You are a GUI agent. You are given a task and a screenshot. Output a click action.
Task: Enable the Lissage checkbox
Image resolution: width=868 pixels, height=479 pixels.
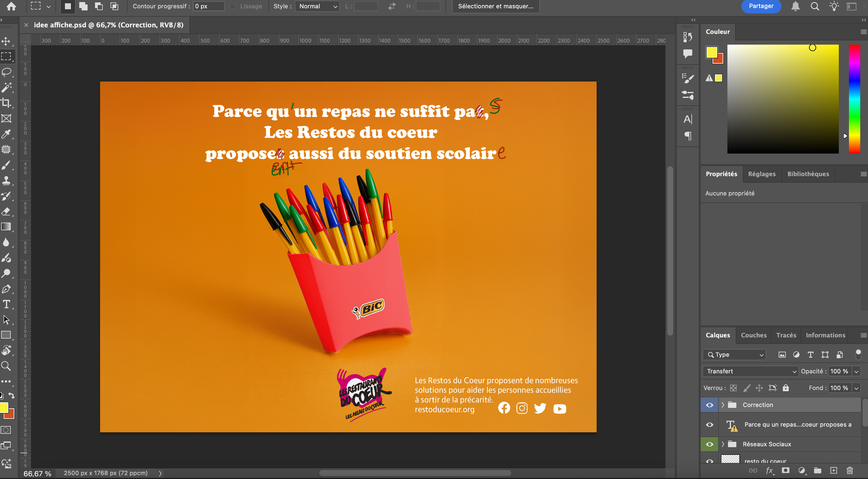pos(233,6)
